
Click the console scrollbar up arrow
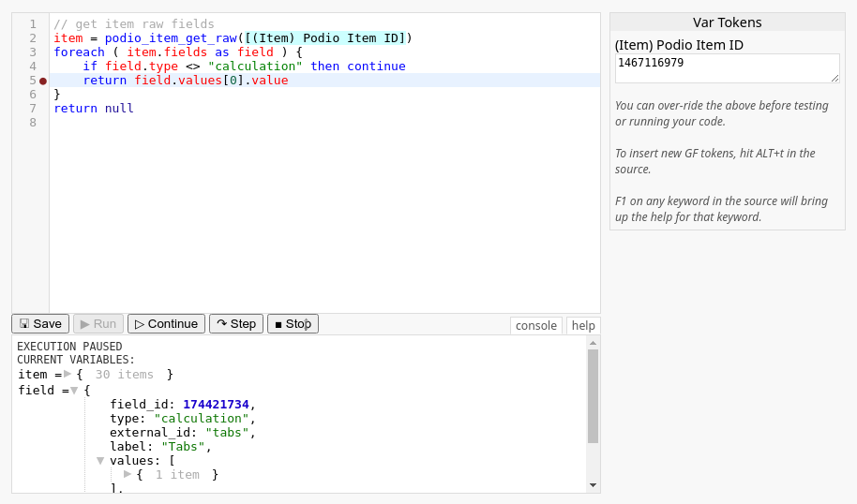[x=593, y=343]
